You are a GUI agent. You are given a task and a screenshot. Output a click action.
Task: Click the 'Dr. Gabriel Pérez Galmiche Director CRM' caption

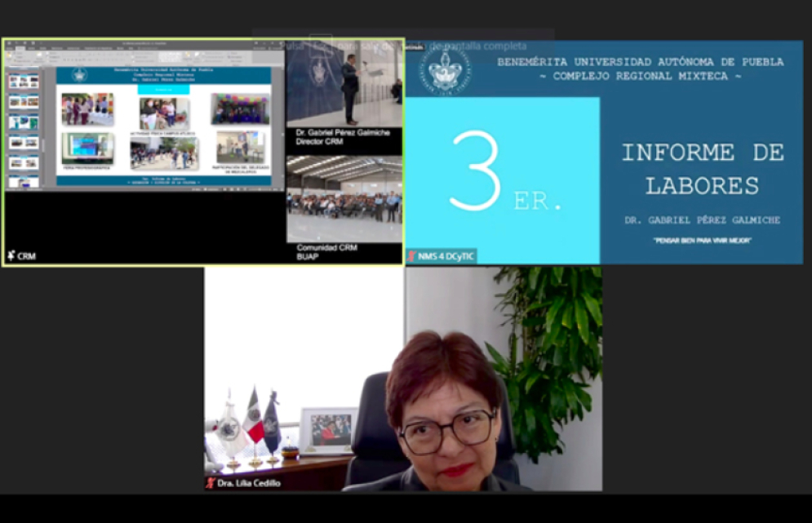pos(342,137)
